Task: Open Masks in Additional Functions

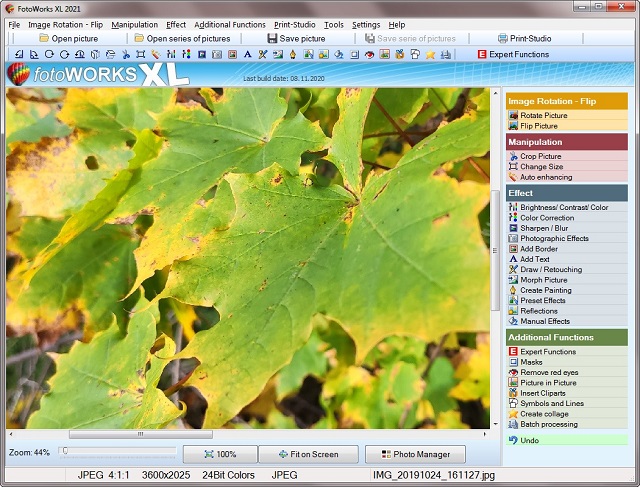Action: pos(531,362)
